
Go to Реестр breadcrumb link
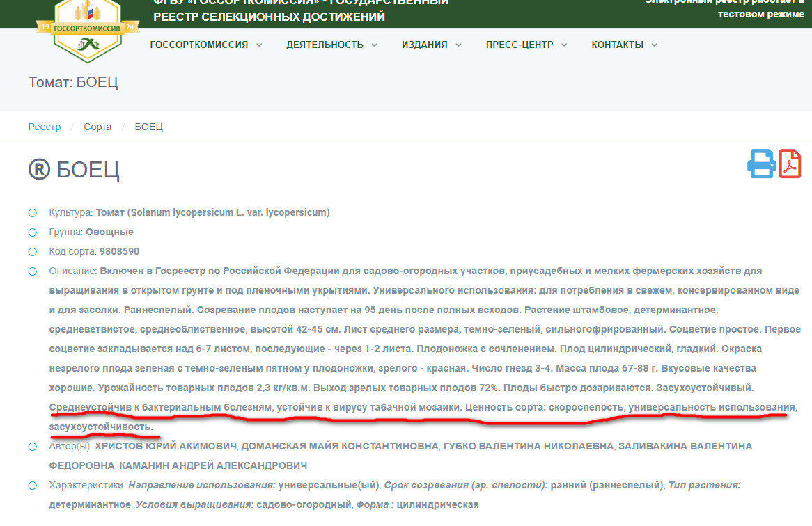(x=45, y=127)
